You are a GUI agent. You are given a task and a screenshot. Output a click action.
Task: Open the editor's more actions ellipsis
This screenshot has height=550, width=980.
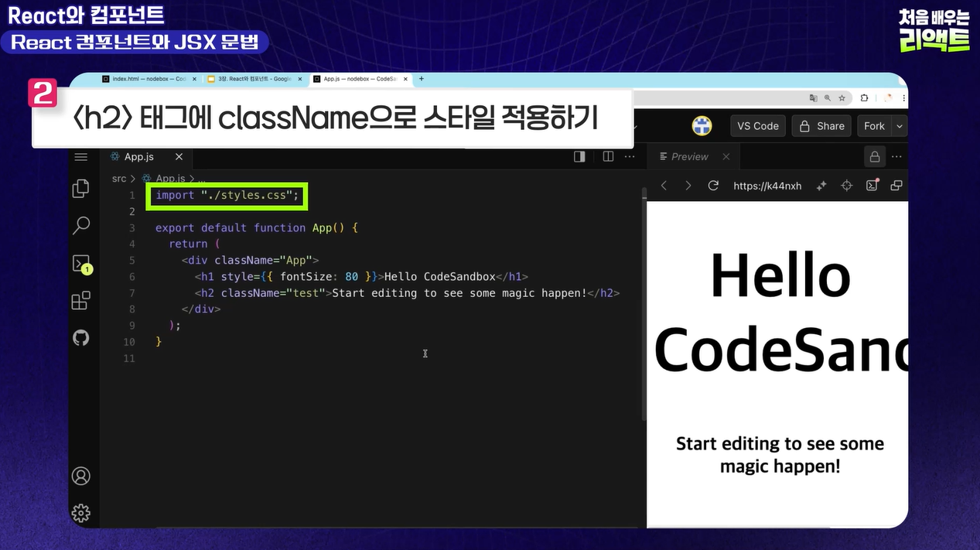[630, 156]
